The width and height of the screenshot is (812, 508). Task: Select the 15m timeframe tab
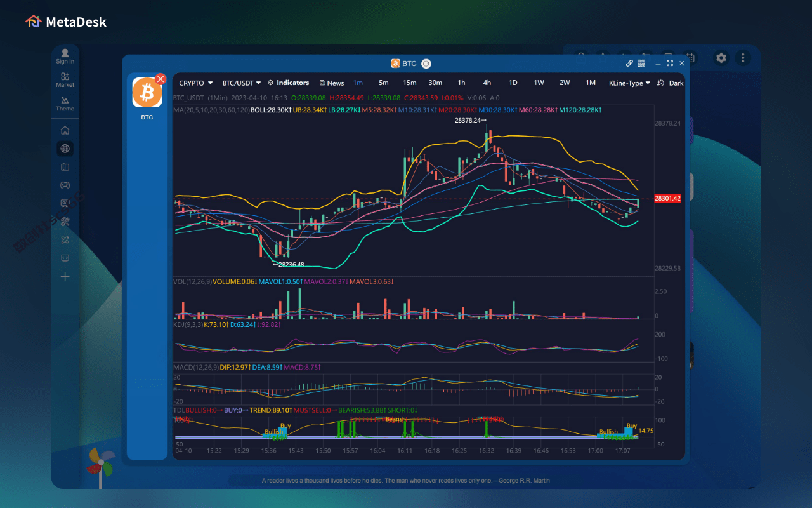(x=410, y=83)
